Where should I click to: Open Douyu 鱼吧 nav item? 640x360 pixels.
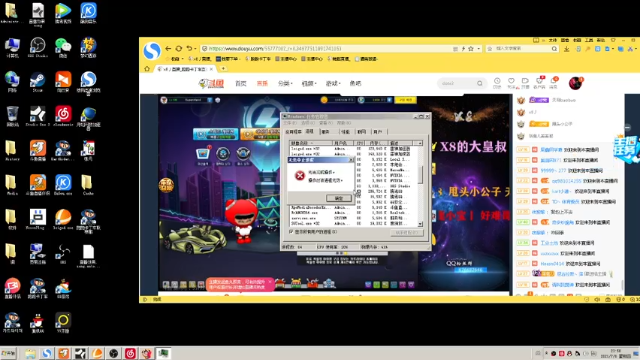pyautogui.click(x=355, y=83)
